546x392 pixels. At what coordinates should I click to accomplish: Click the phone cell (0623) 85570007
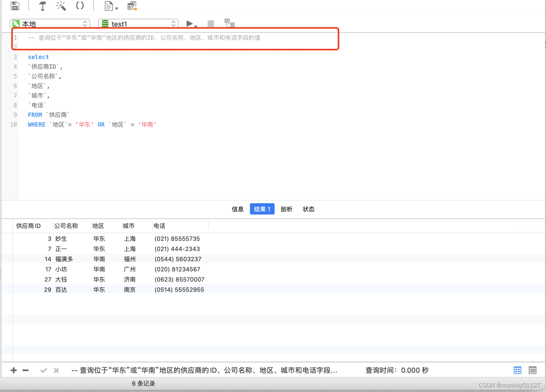[179, 280]
